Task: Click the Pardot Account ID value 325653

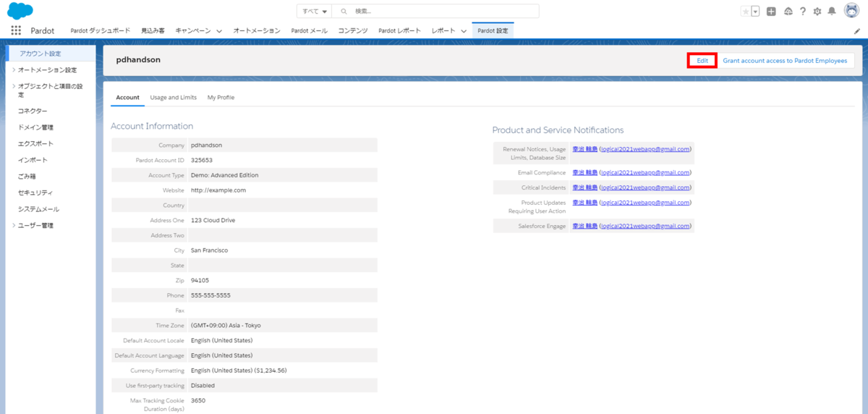Action: [202, 160]
